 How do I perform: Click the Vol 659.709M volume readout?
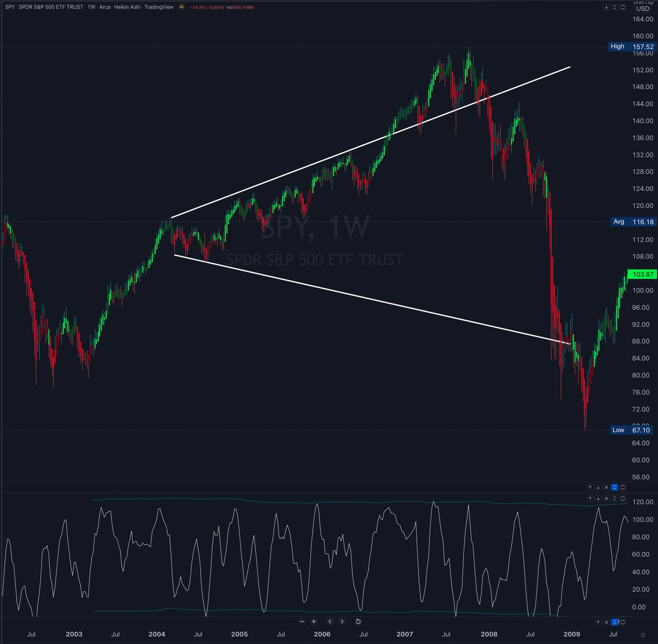[x=240, y=8]
